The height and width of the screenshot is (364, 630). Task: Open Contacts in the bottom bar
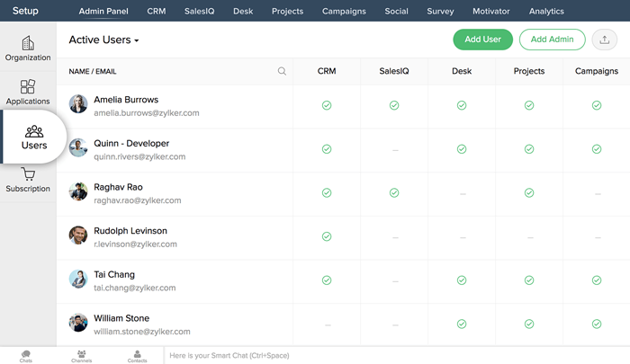click(137, 356)
